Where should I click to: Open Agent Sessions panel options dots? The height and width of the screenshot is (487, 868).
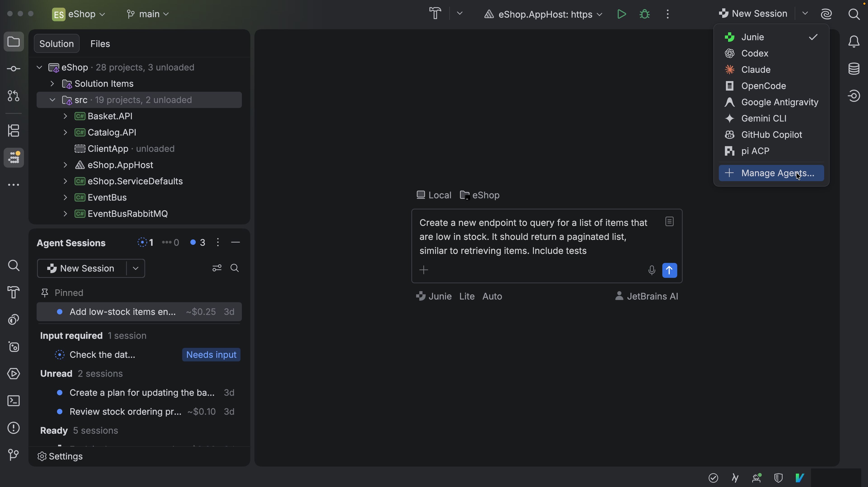218,243
